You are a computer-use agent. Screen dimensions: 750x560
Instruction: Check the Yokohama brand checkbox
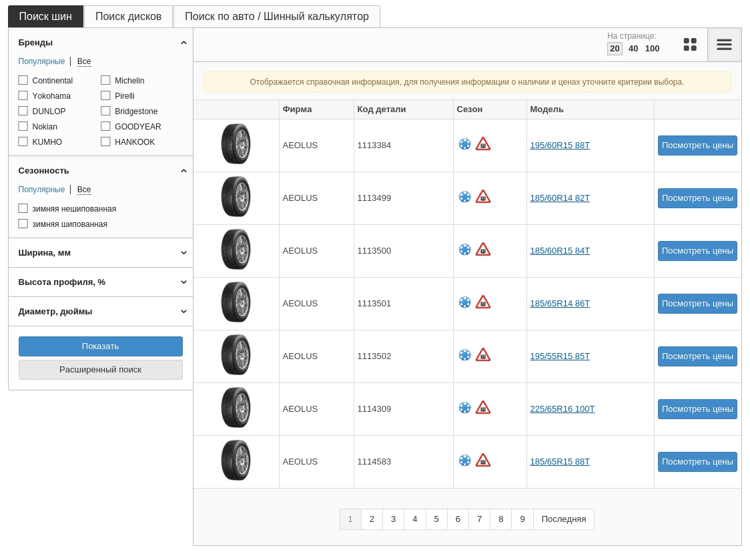tap(23, 95)
